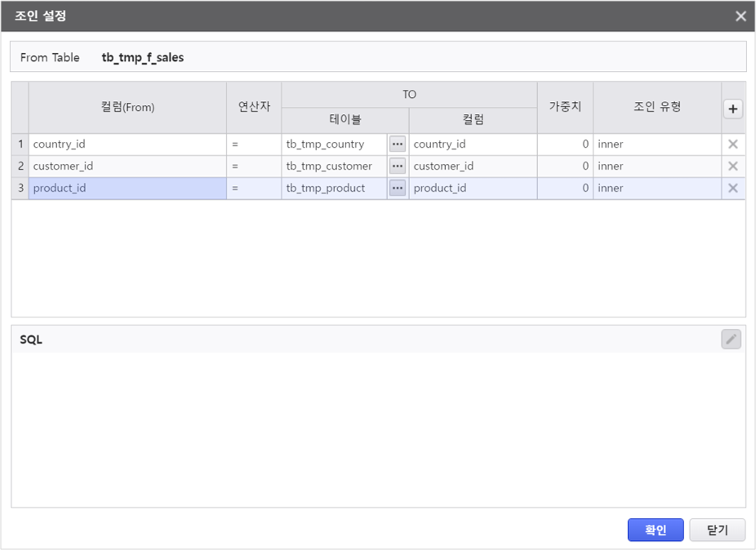Select row number 1 header
This screenshot has height=550, width=756.
20,144
